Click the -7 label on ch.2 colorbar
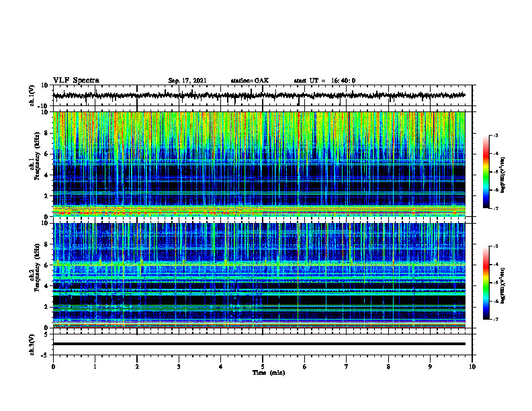 coord(495,320)
